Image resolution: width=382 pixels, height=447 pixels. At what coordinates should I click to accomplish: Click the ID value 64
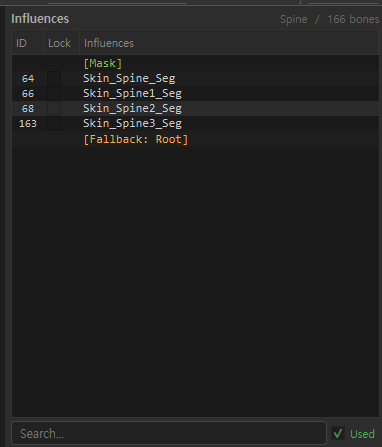click(x=28, y=79)
